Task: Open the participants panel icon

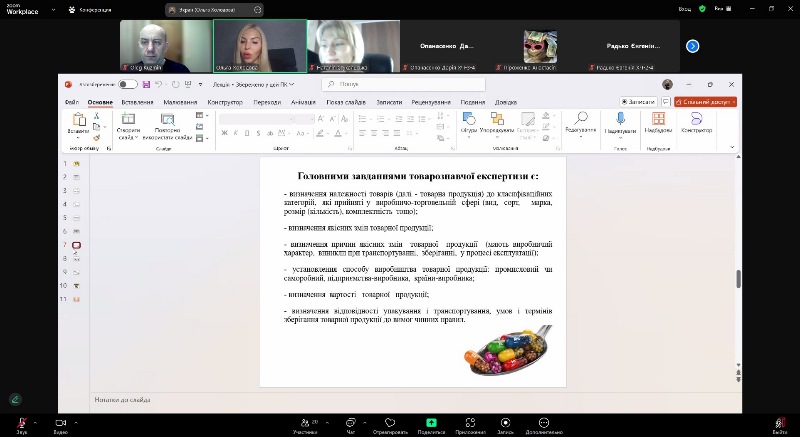Action: click(305, 421)
